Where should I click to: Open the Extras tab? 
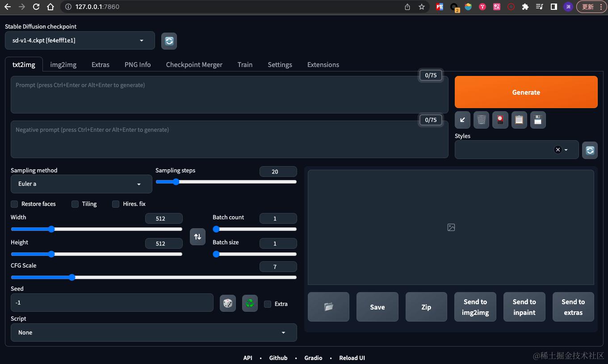(x=101, y=65)
